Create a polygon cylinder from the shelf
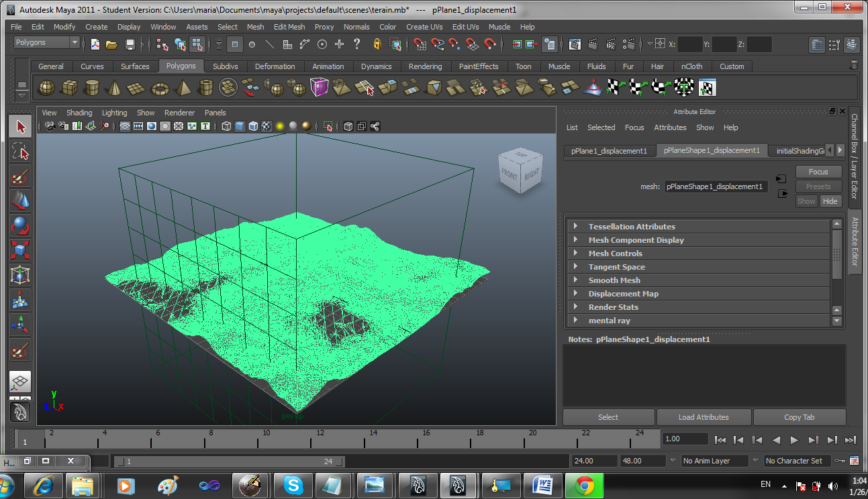868x499 pixels. click(x=92, y=88)
